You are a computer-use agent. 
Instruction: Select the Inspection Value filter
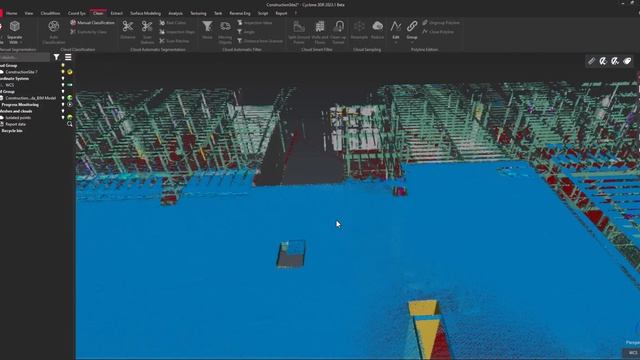(x=255, y=23)
